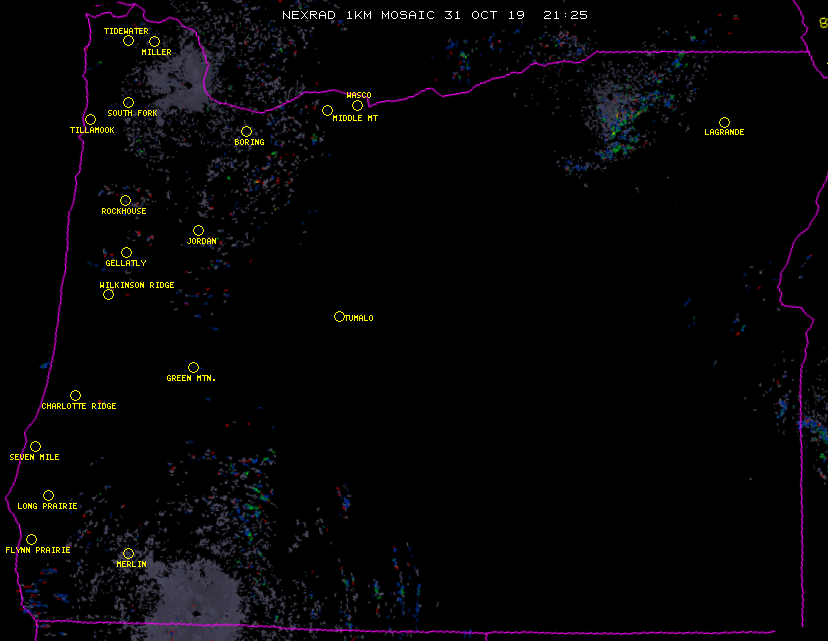The image size is (828, 641).
Task: Select the Green Mtn. station circle
Action: click(x=193, y=368)
